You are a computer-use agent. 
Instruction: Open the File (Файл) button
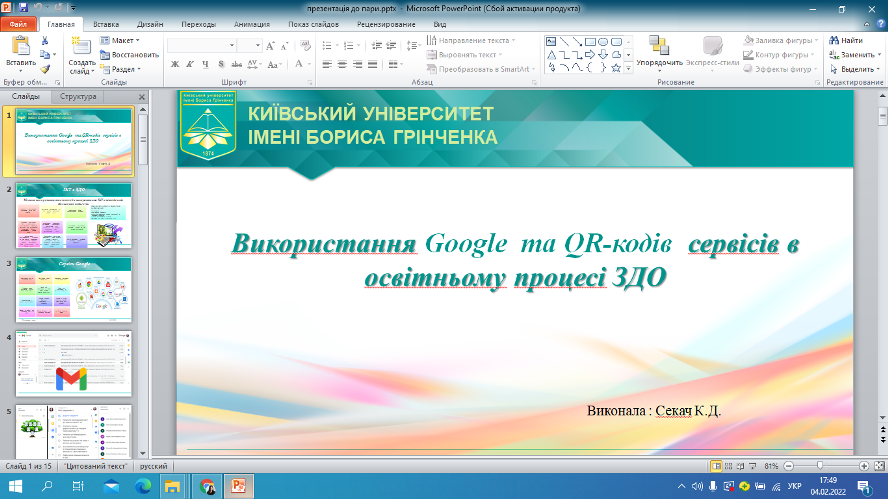coord(18,23)
